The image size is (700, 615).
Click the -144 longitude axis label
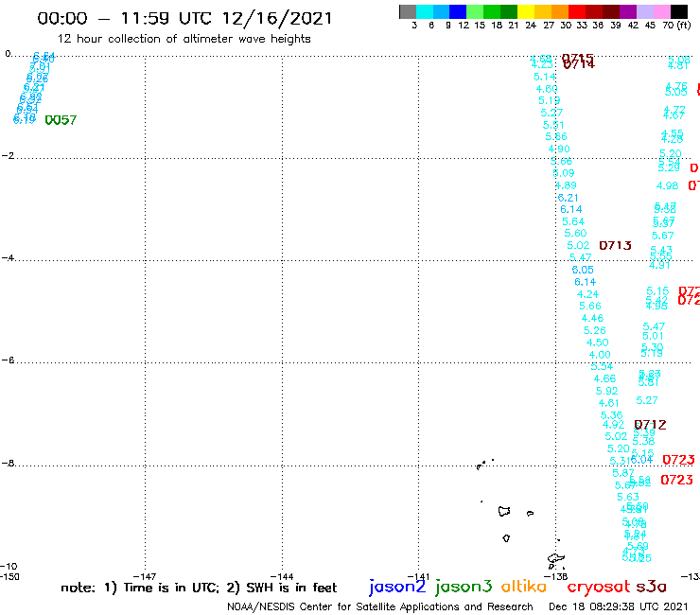coord(282,576)
